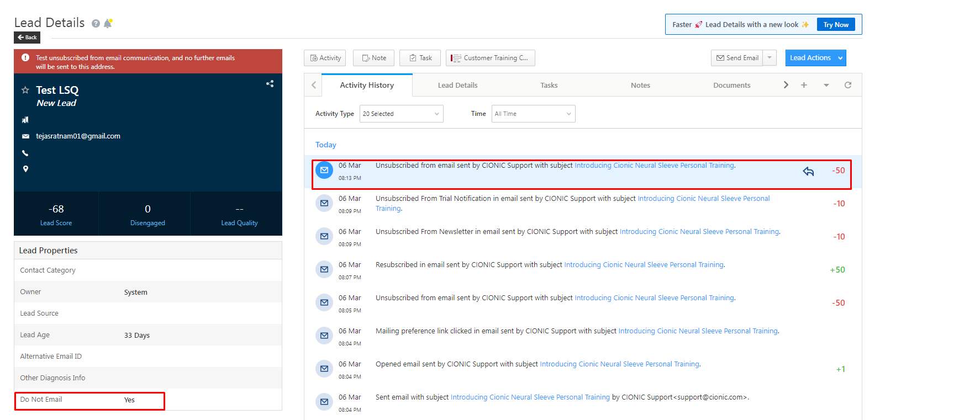Click email icon of Resubscribed activity
This screenshot has width=980, height=420.
(324, 269)
